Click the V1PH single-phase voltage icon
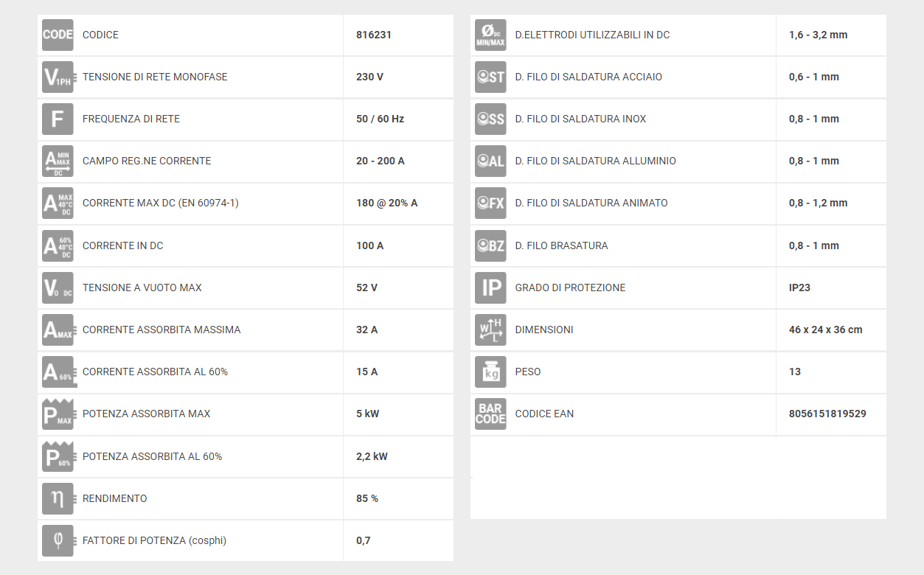 coord(58,77)
